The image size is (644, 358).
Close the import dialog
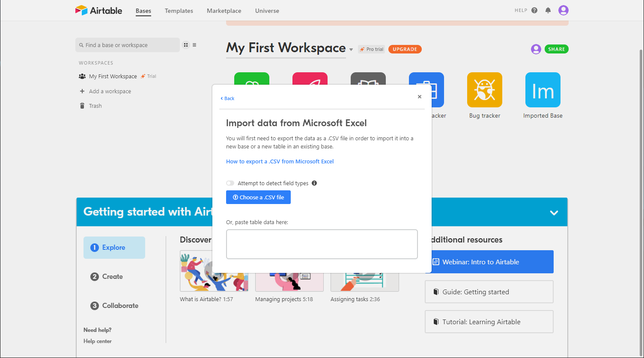coord(420,97)
